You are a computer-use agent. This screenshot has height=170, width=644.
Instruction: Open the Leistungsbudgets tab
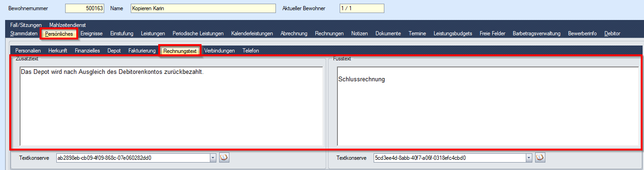pyautogui.click(x=453, y=33)
